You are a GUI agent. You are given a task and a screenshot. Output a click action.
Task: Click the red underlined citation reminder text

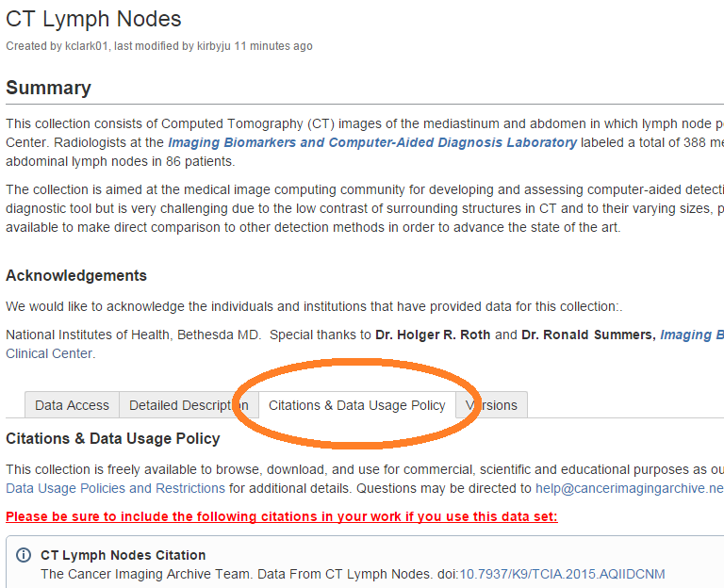281,516
